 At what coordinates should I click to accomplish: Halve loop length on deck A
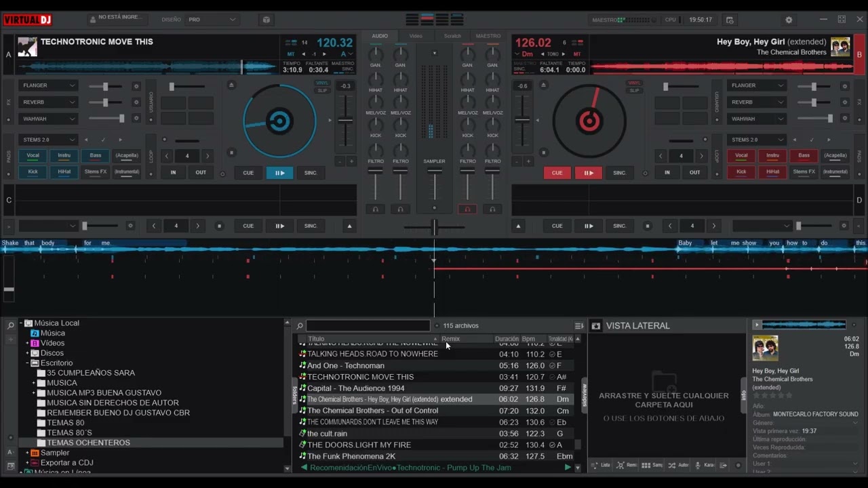click(x=166, y=156)
